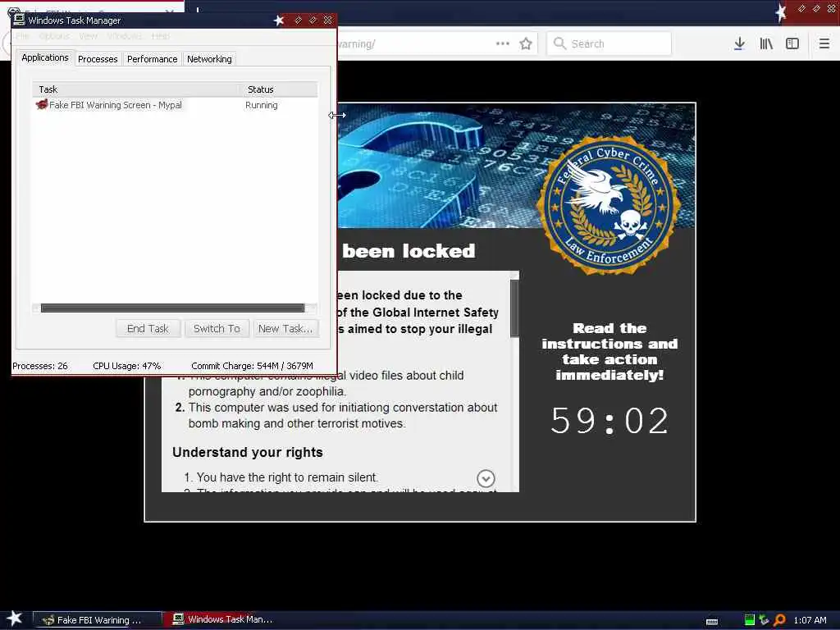This screenshot has width=840, height=630.
Task: Bookmark this page with the star icon
Action: [526, 43]
